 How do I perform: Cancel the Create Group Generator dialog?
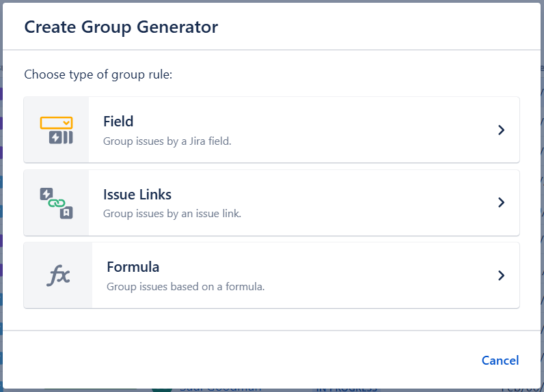500,361
